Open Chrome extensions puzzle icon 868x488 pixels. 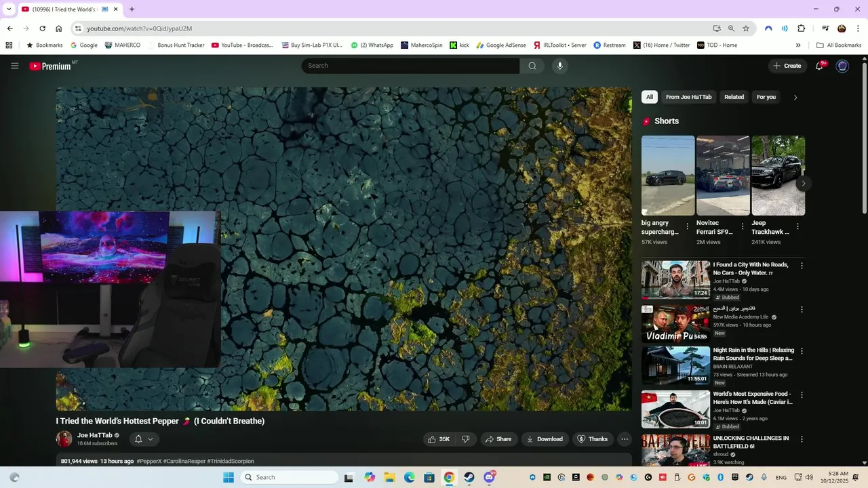[801, 28]
